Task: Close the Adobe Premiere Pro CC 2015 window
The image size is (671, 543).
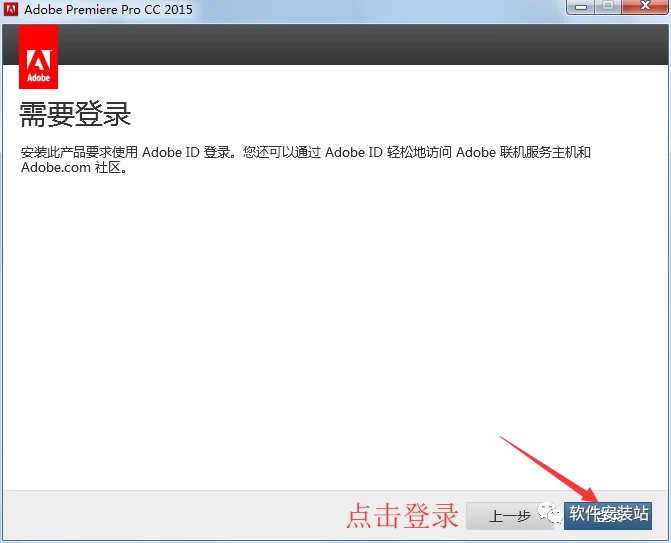Action: [645, 7]
